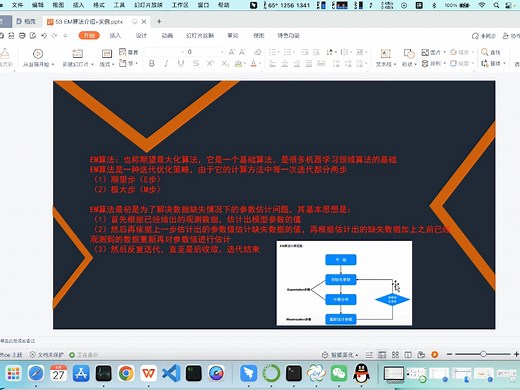The image size is (520, 390).
Task: Click the zoom out minus button
Action: pyautogui.click(x=449, y=354)
